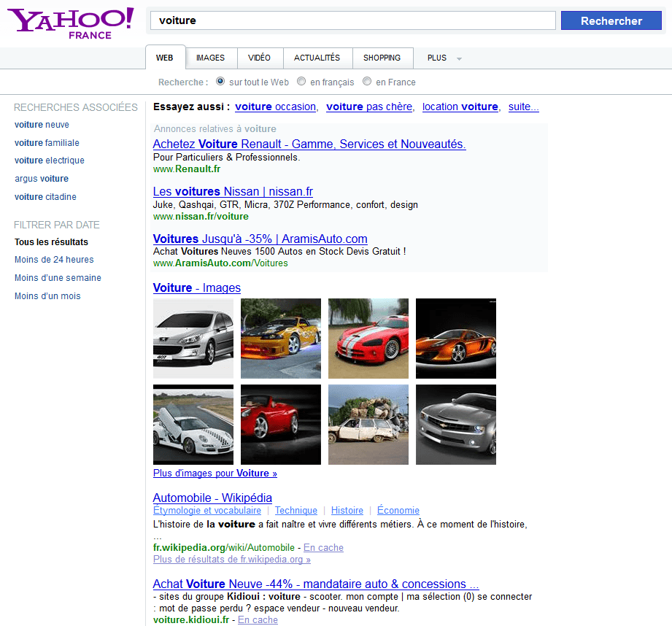Image resolution: width=672 pixels, height=626 pixels.
Task: Select related search 'argus voiture'
Action: pyautogui.click(x=42, y=179)
